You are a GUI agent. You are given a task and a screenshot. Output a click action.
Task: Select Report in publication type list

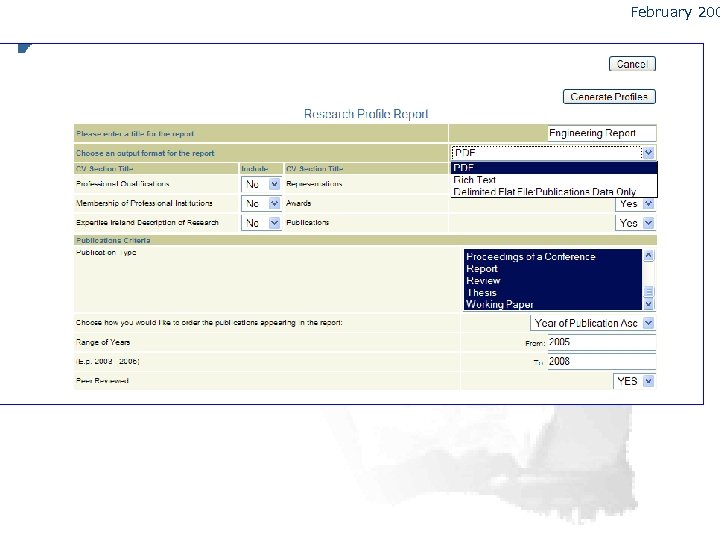pos(552,269)
